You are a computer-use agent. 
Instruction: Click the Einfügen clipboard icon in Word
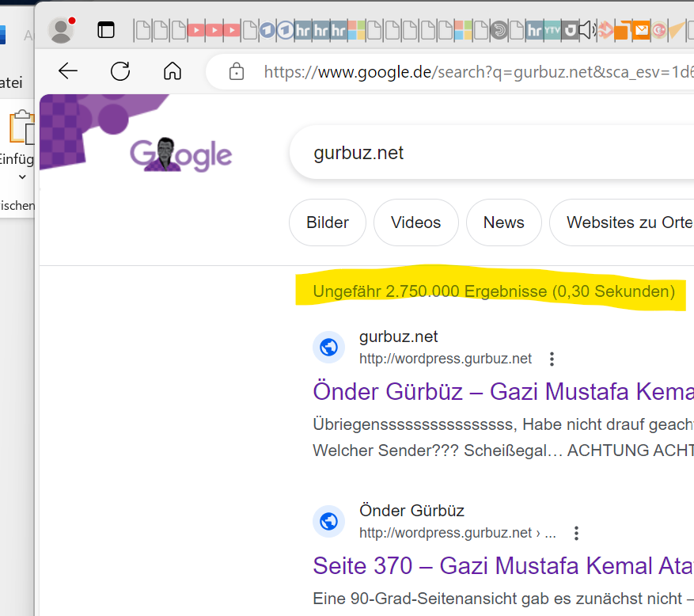coord(21,127)
